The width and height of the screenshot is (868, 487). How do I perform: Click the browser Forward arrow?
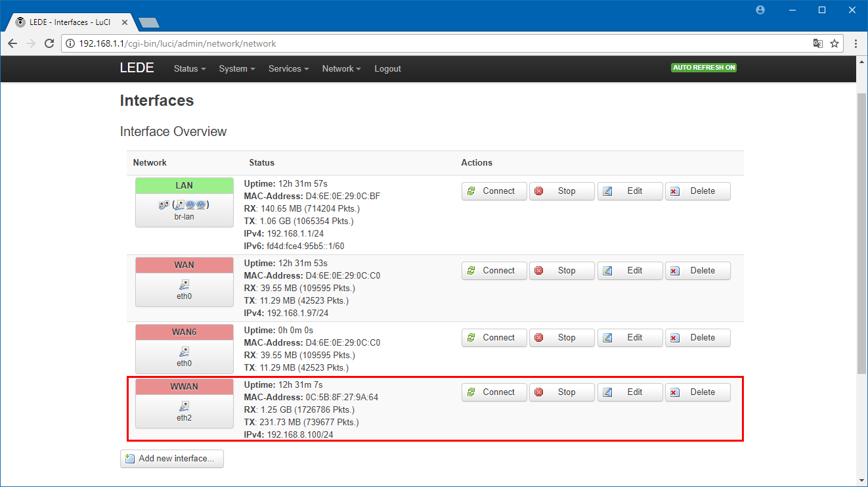click(x=31, y=43)
